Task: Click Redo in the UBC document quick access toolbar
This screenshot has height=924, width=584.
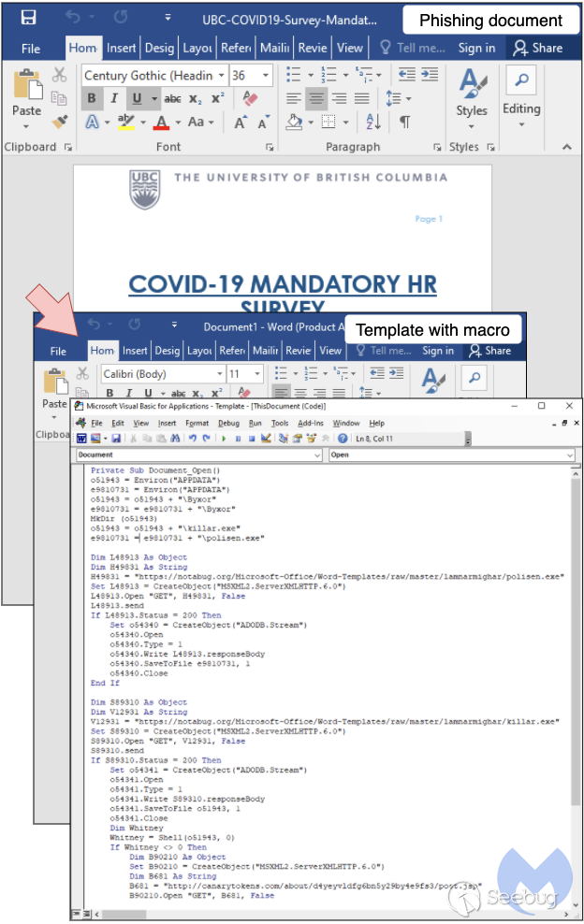Action: pyautogui.click(x=121, y=17)
